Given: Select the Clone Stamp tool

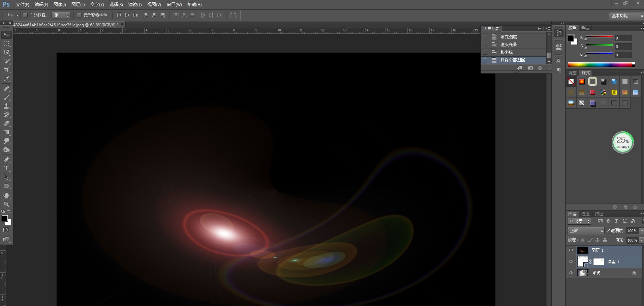Looking at the screenshot, I should pos(6,106).
